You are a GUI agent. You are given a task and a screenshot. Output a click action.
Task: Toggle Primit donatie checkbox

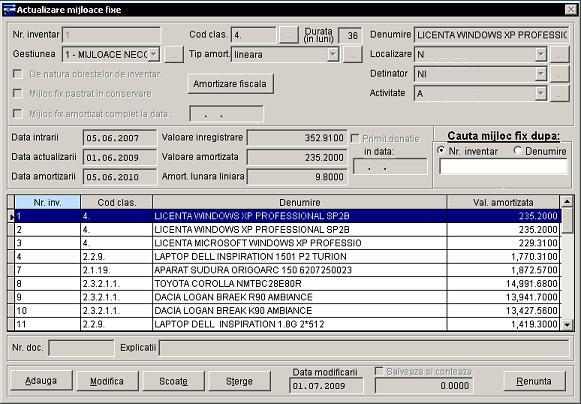pos(355,139)
